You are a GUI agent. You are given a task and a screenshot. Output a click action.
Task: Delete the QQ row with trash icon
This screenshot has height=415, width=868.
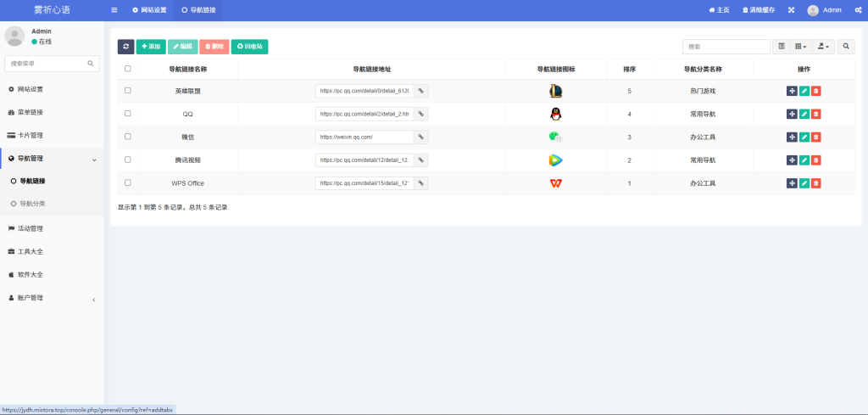coord(815,114)
